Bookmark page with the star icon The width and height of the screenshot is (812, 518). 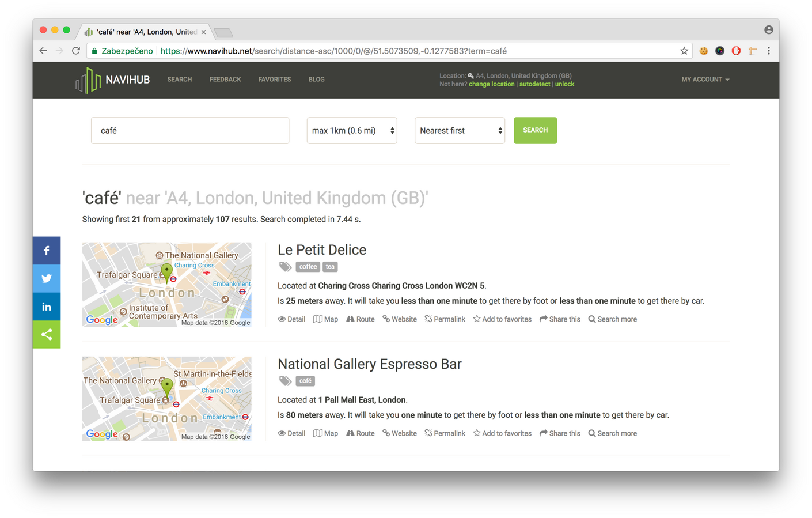[x=684, y=51]
